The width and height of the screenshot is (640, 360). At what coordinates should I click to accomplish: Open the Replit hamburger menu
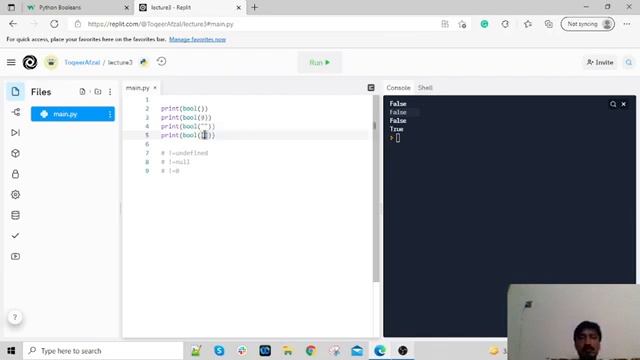point(11,62)
